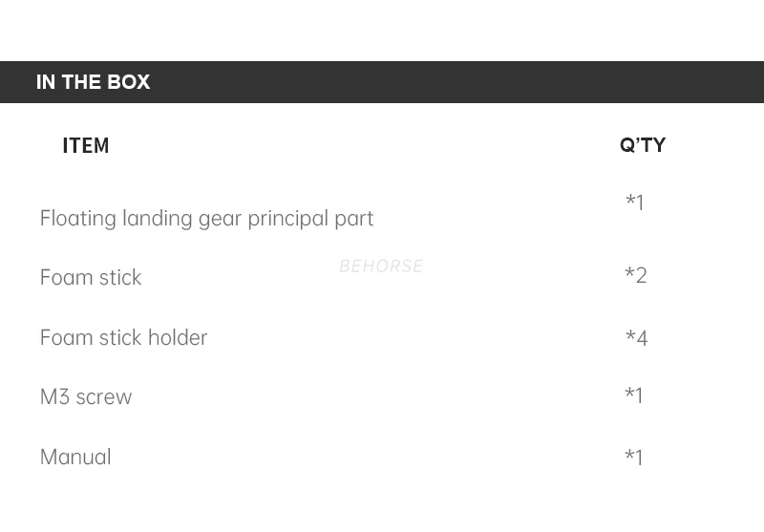This screenshot has width=764, height=532.
Task: Click the IN THE BOX heading
Action: pyautogui.click(x=93, y=82)
